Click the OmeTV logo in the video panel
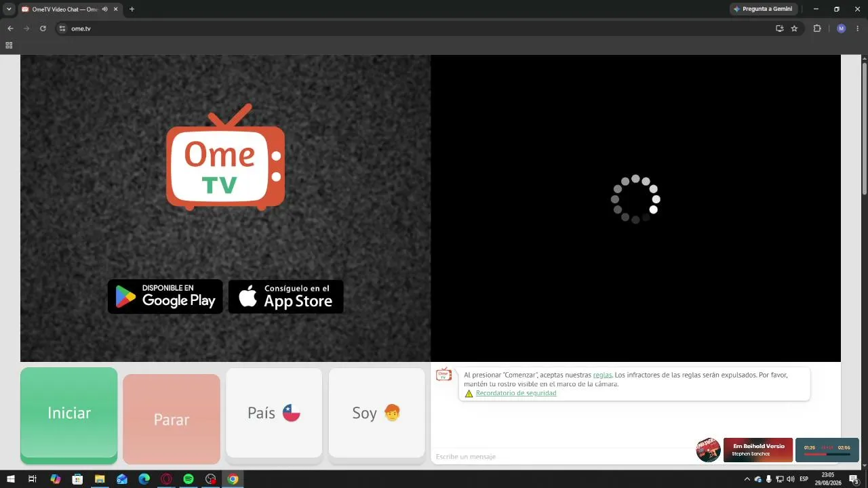Screen dimensions: 868x488 coord(226,157)
